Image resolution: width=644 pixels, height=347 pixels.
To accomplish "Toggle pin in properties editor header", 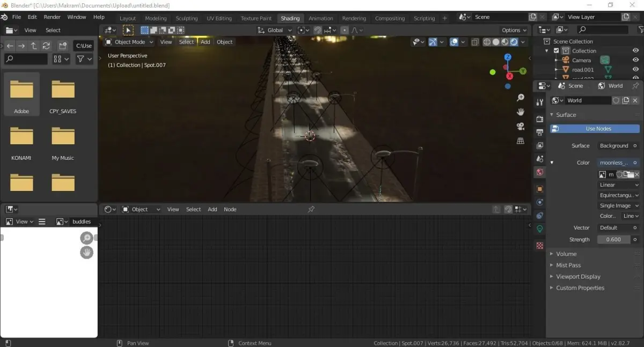I will [x=635, y=86].
